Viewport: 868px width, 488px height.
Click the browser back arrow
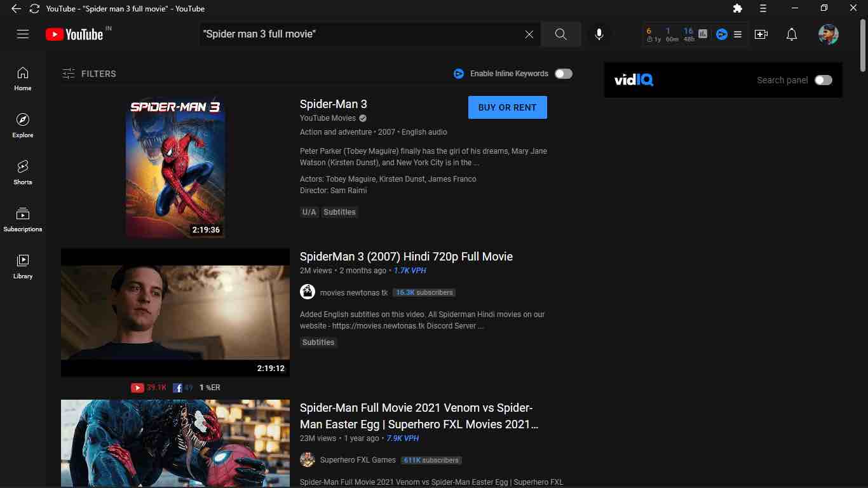16,8
